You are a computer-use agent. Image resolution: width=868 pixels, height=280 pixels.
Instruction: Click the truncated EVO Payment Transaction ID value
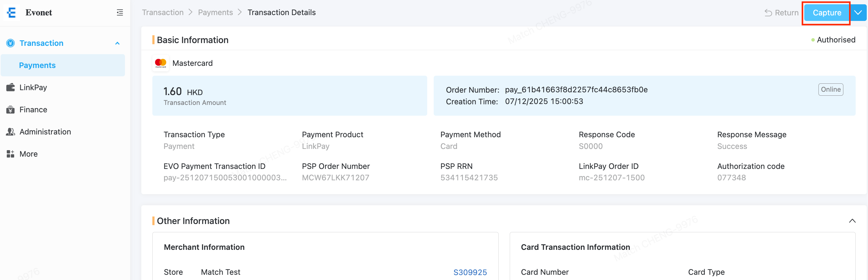click(x=225, y=178)
